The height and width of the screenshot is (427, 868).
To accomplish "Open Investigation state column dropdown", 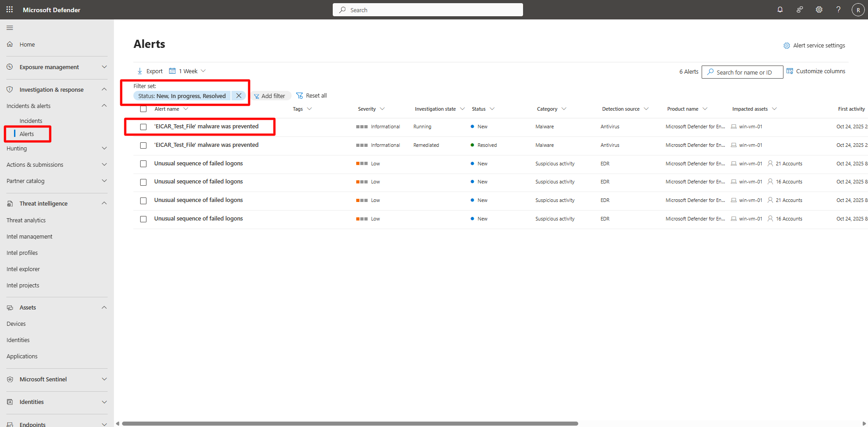I will pos(462,109).
